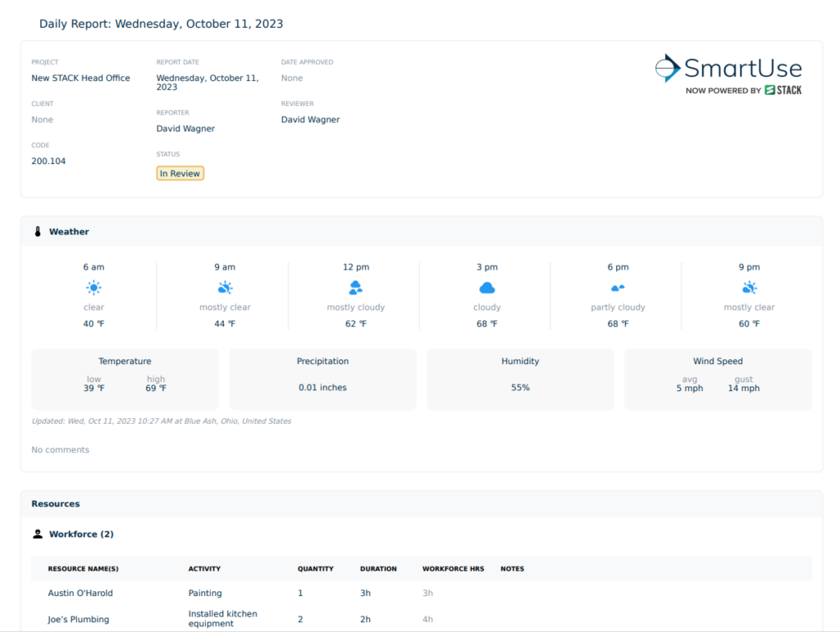Select the Joe's Plumbing resource
The image size is (840, 632).
(x=78, y=619)
